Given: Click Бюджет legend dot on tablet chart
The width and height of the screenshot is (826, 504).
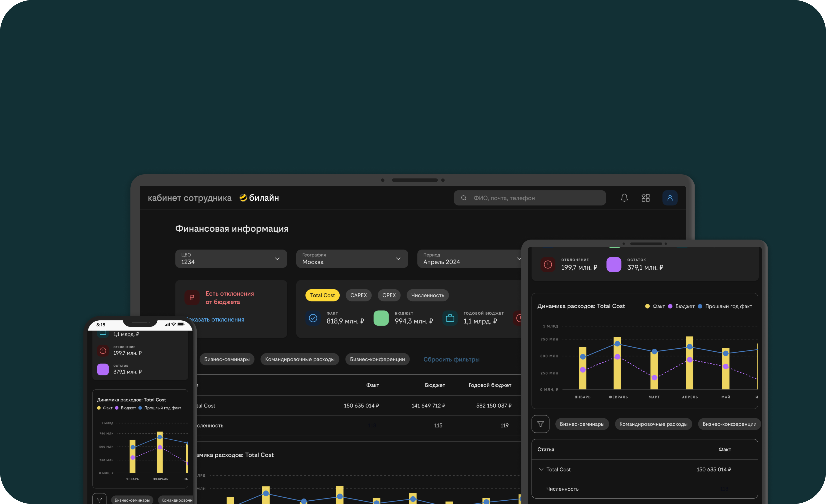Looking at the screenshot, I should tap(670, 306).
